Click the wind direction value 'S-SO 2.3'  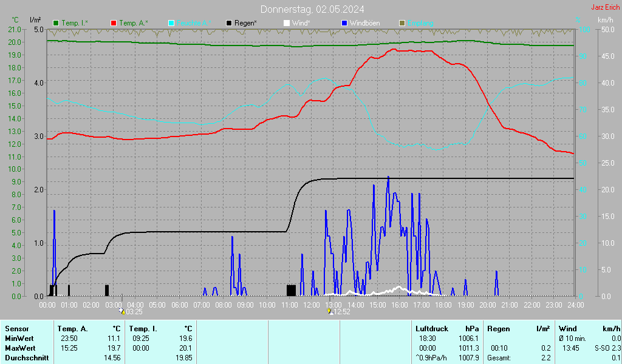click(x=607, y=348)
